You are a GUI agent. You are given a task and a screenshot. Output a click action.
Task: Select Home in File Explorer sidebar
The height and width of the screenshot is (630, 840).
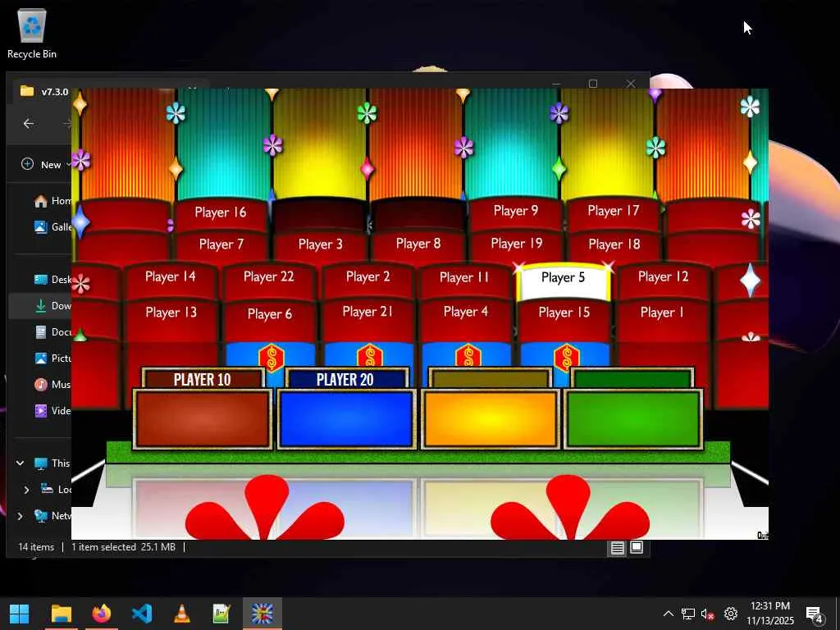(x=52, y=201)
